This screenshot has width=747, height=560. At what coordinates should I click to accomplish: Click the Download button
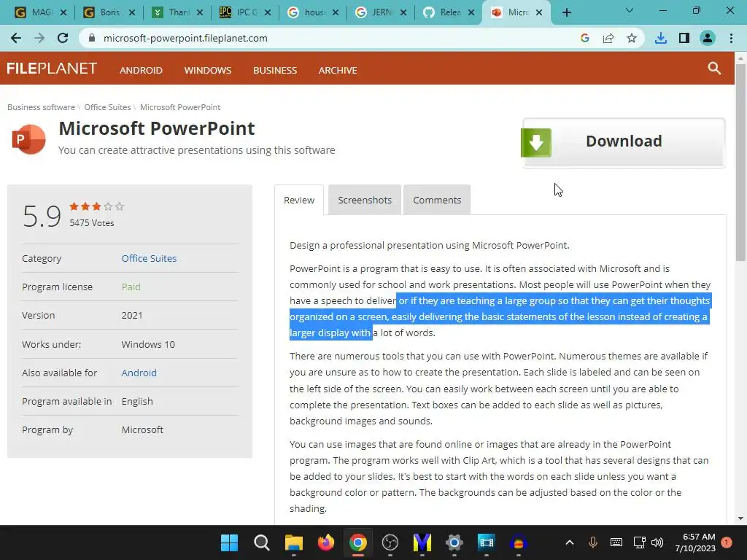[624, 142]
